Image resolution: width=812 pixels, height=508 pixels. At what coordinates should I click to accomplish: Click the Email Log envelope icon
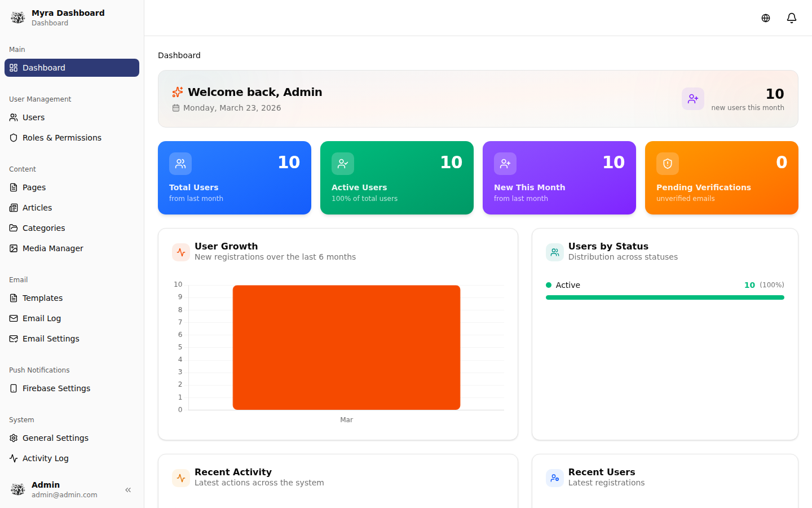(14, 318)
